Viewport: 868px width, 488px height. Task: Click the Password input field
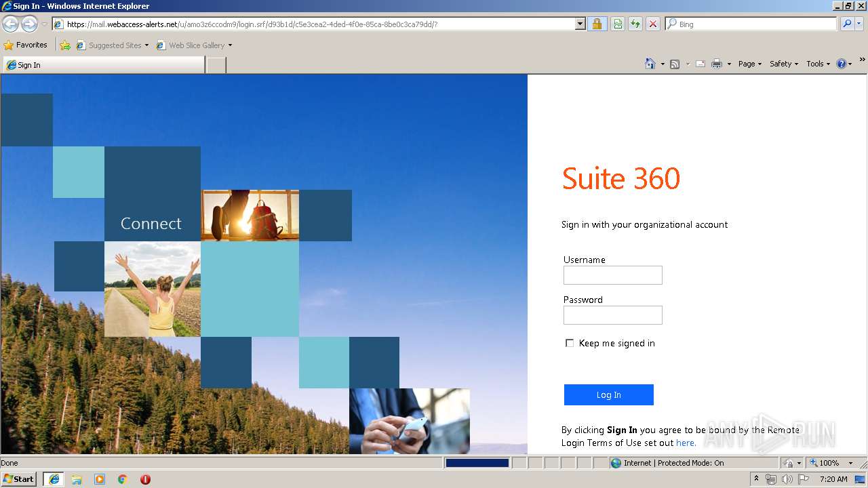(612, 315)
